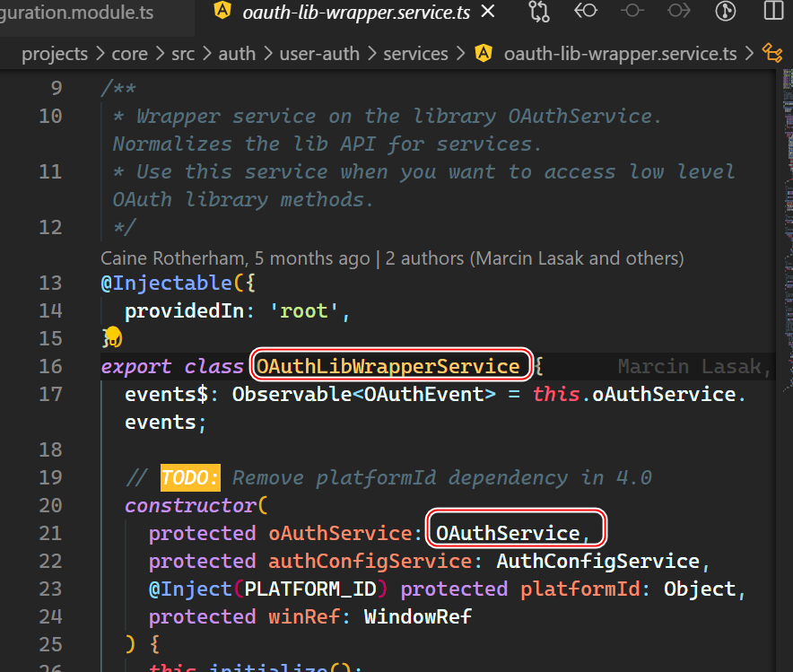Viewport: 793px width, 672px height.
Task: Click the middle commit dot icon in toolbar
Action: point(632,12)
